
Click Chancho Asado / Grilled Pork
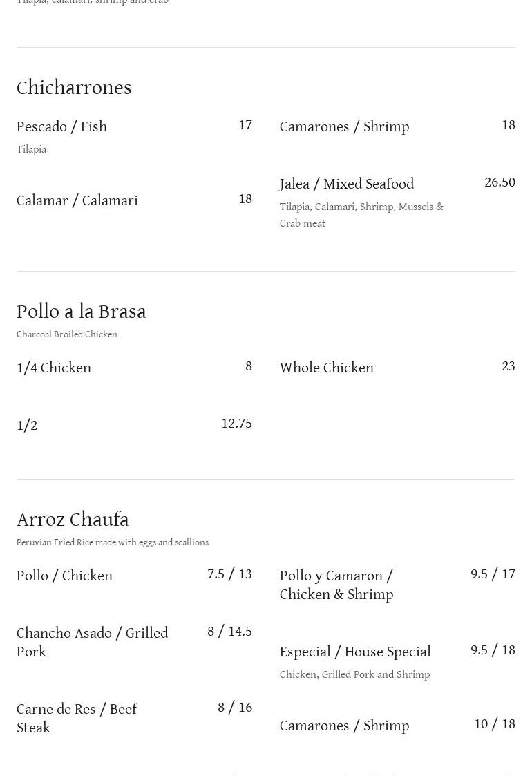pos(92,643)
